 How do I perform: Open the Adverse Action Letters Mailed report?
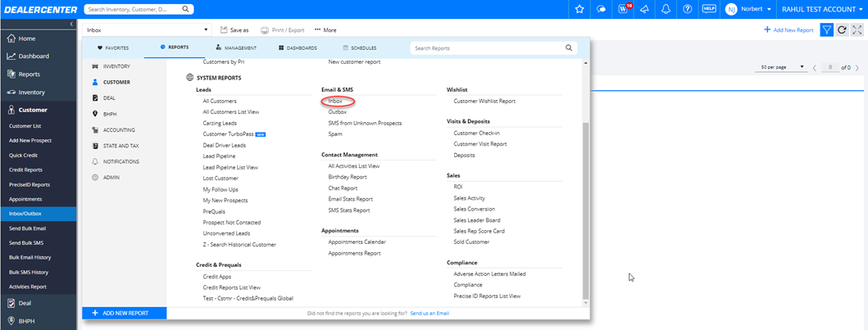pyautogui.click(x=489, y=273)
